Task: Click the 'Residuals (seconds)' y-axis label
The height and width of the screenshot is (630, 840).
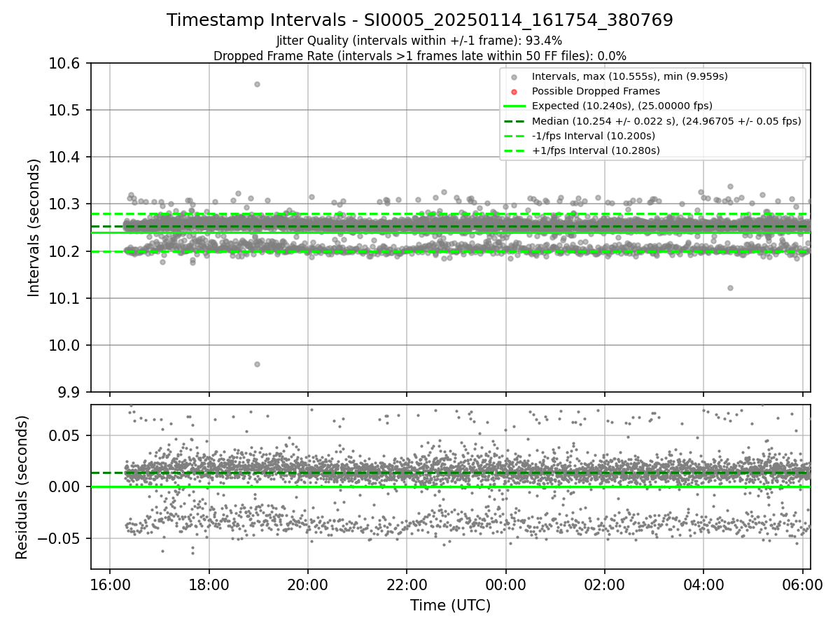Action: pyautogui.click(x=22, y=487)
